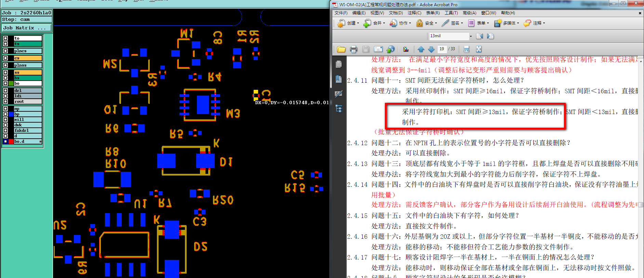This screenshot has height=278, width=644.
Task: Print the PDF document
Action: tap(353, 49)
